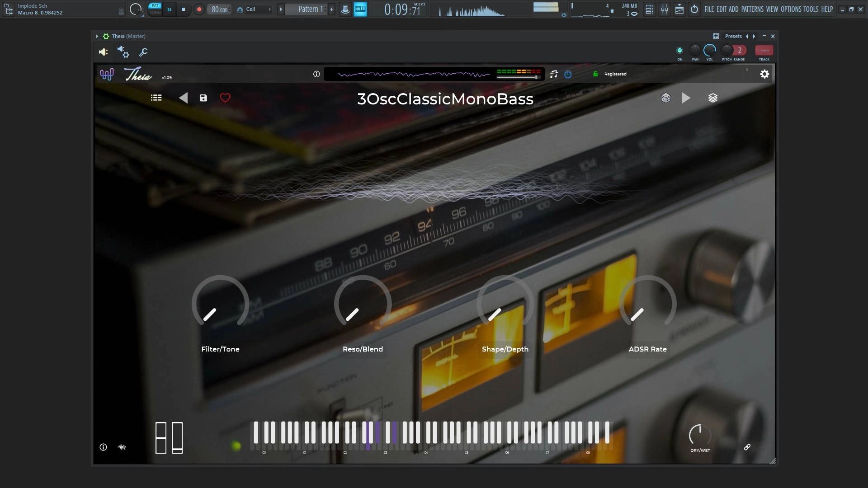Toggle the metronome icon

coord(345,9)
